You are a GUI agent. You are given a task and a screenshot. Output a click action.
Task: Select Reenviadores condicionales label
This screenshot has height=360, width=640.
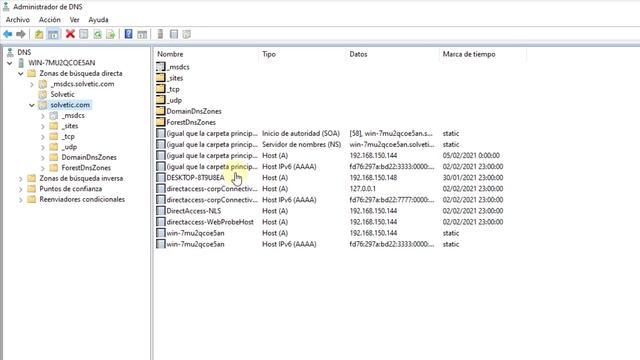click(x=82, y=199)
